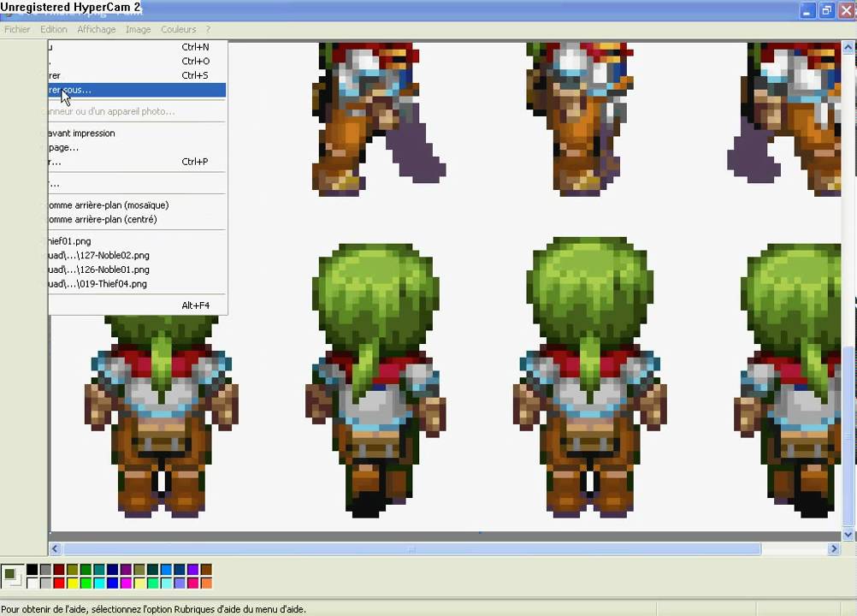This screenshot has width=857, height=616.
Task: Pick the purple color swatch
Action: [x=127, y=570]
